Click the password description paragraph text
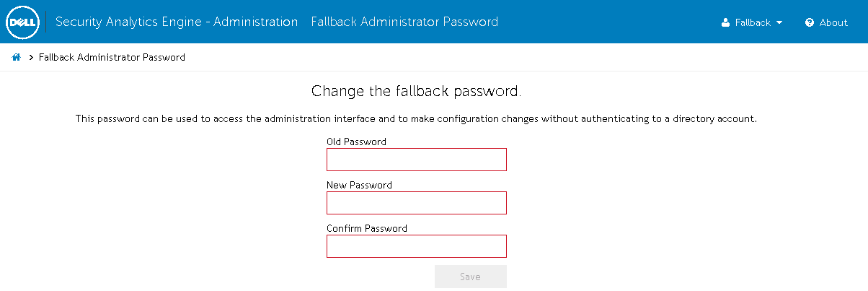Screen dimensions: 868x291 [416, 118]
